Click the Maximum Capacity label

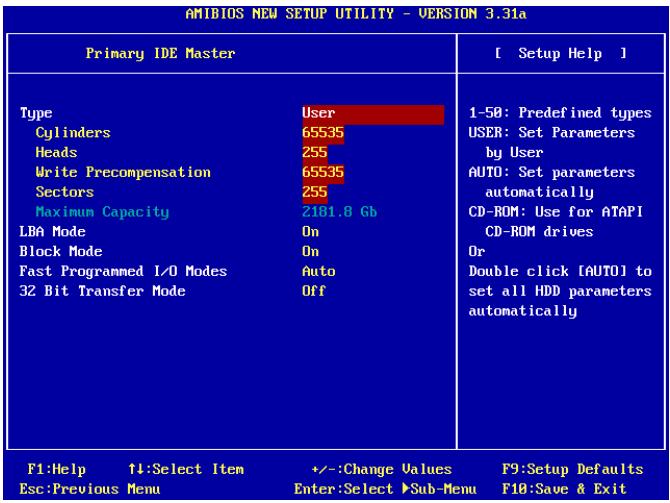103,212
